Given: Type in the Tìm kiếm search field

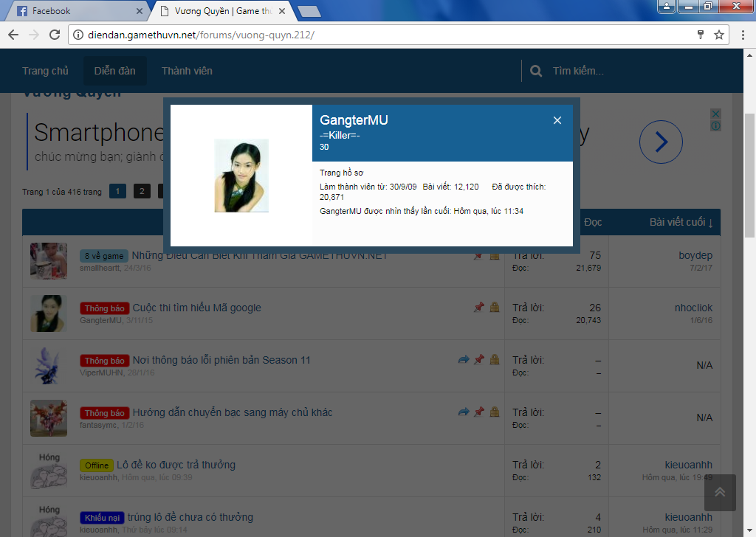Looking at the screenshot, I should (635, 71).
